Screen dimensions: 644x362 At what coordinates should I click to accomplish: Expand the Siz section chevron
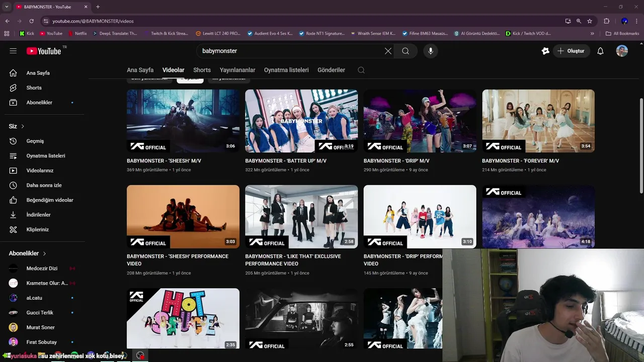click(x=23, y=126)
